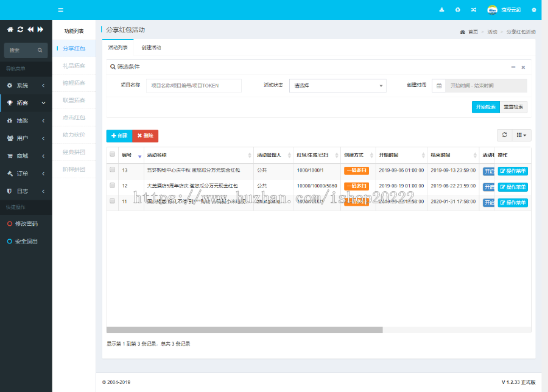The width and height of the screenshot is (548, 392).
Task: Select the checkbox for activity 12
Action: tap(112, 185)
